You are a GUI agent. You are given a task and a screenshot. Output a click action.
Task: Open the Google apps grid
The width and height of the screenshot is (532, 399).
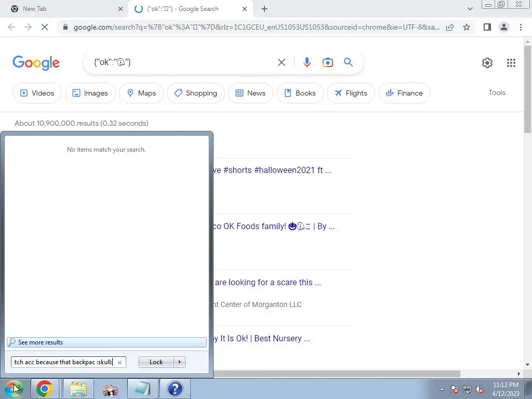pyautogui.click(x=511, y=63)
